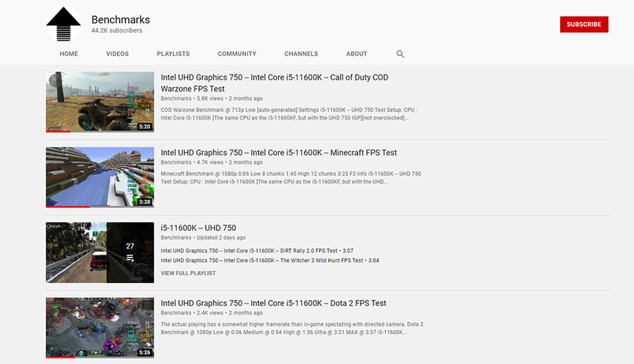Click Benchmarks uploader name under Minecraft video
Viewport: 634px width, 364px height.
tap(176, 163)
